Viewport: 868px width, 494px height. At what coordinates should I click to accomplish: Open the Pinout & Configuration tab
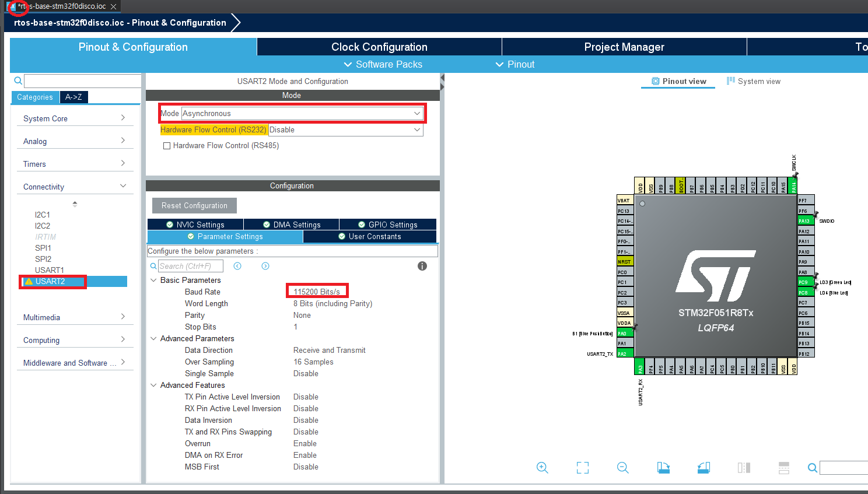133,47
